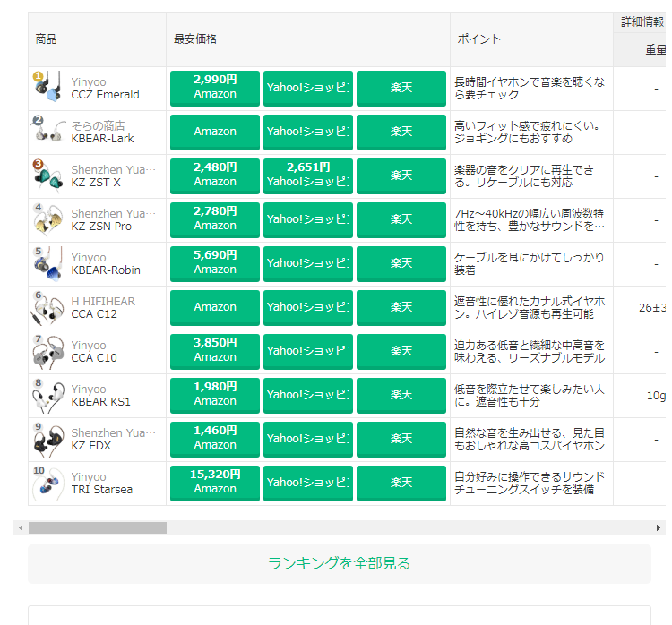Select the KBEAR-Lark product name
This screenshot has width=672, height=625.
102,139
